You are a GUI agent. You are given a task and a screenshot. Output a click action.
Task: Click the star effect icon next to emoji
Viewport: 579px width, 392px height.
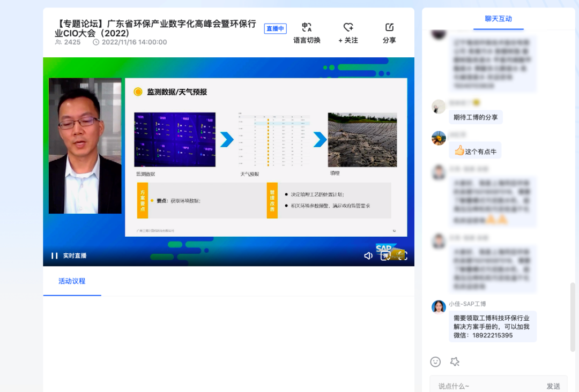coord(455,361)
